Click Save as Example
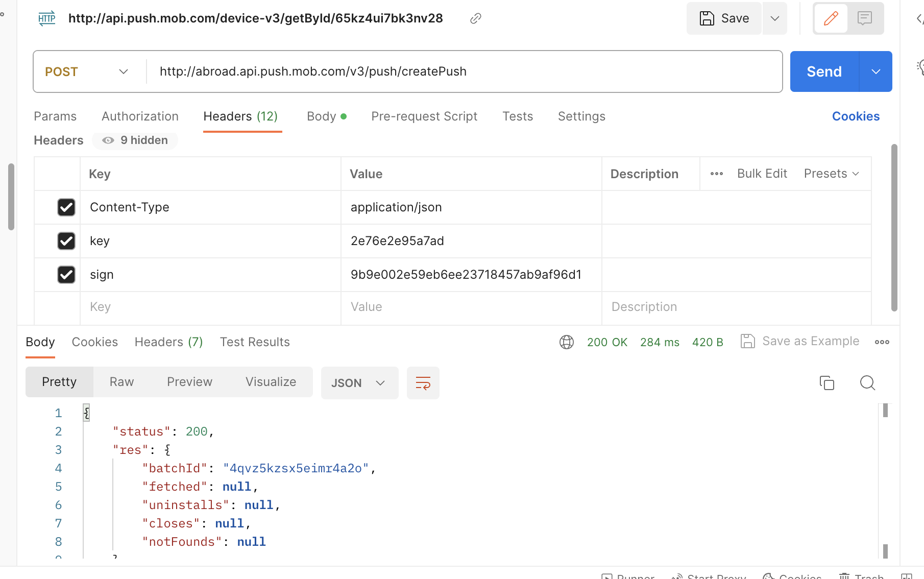The height and width of the screenshot is (579, 924). [800, 341]
